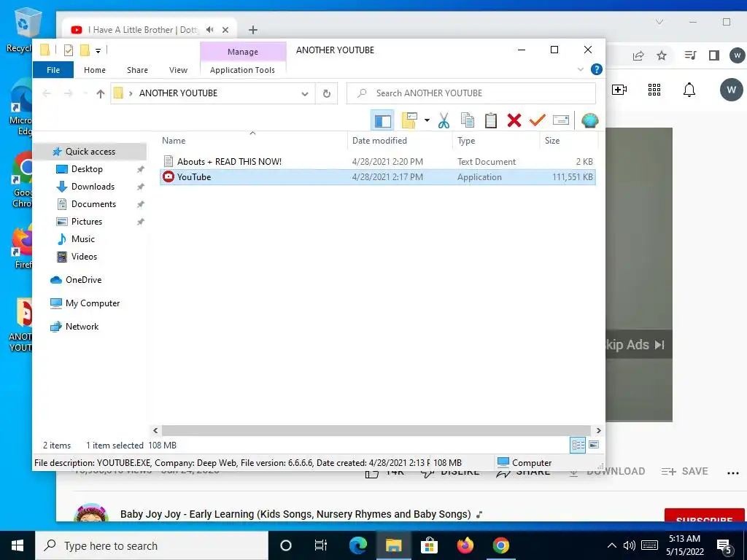Switch to Details view in status bar
Viewport: 747px width, 560px height.
[578, 446]
